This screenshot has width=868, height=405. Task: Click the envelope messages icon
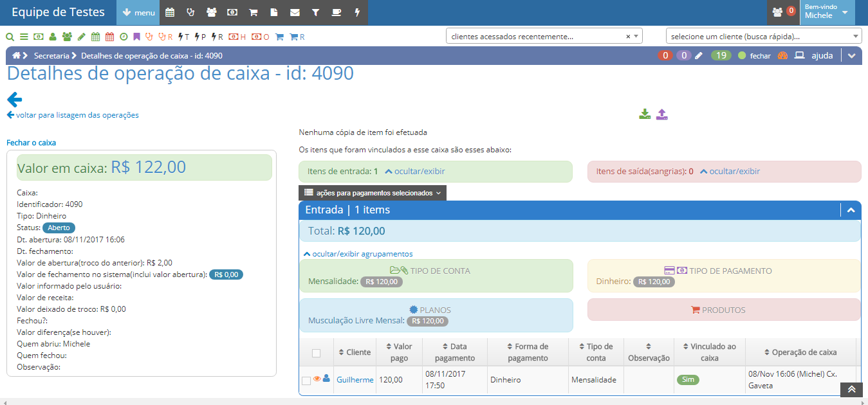coord(295,12)
